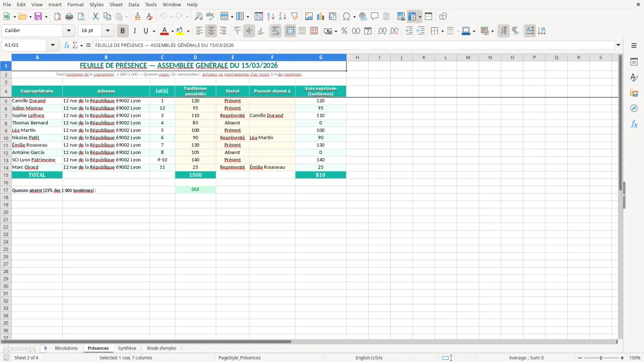Click the zoom slider handle

[601, 358]
